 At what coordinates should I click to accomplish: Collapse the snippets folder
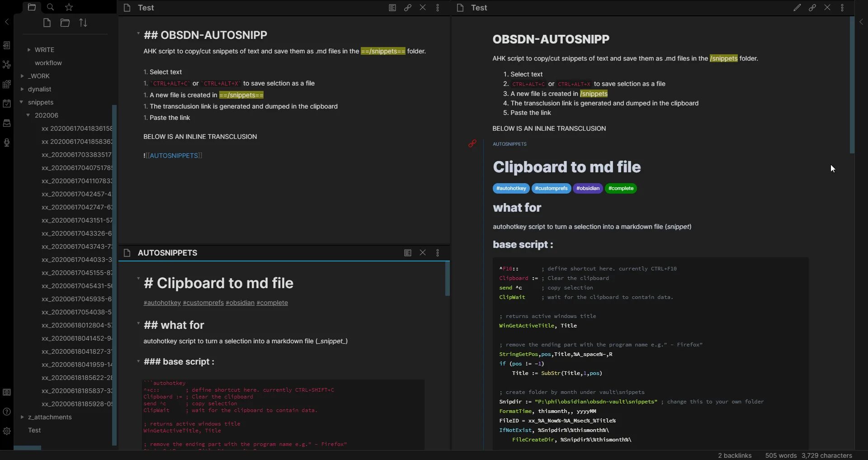click(x=22, y=102)
